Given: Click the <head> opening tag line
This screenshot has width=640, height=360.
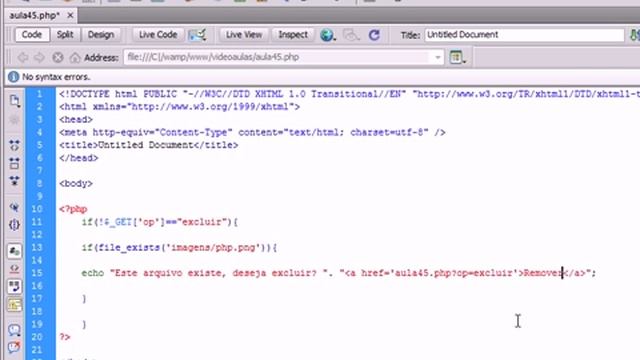Looking at the screenshot, I should (x=76, y=120).
